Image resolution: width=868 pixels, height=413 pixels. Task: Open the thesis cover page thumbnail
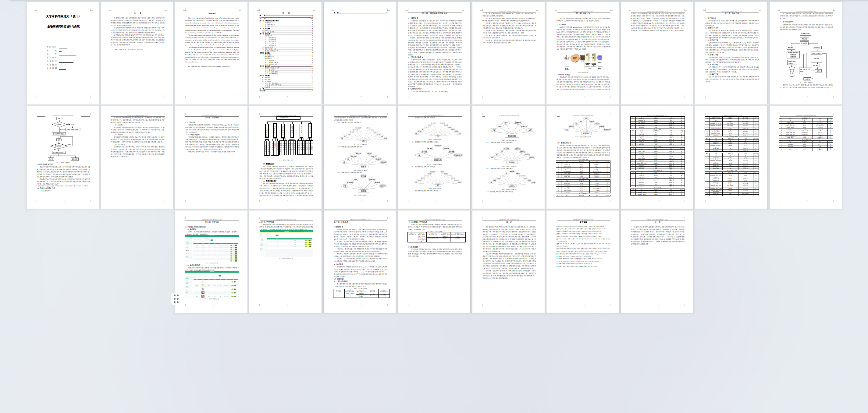click(63, 53)
